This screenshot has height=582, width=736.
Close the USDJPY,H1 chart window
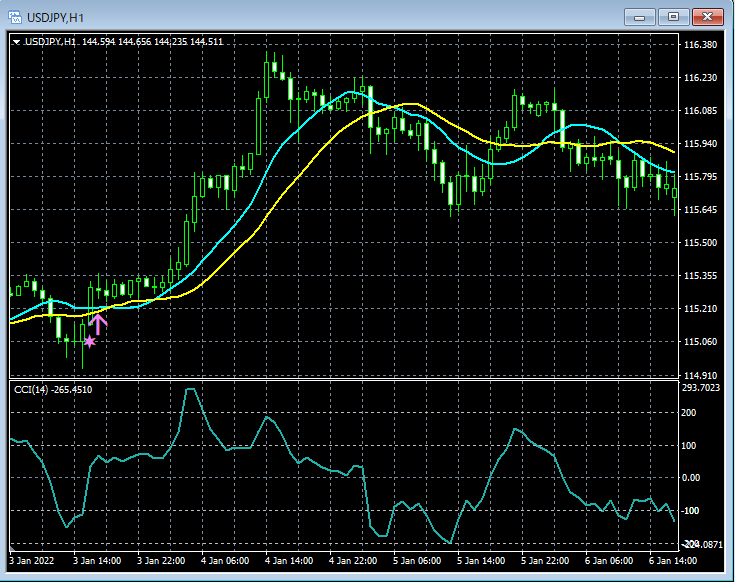tap(707, 16)
